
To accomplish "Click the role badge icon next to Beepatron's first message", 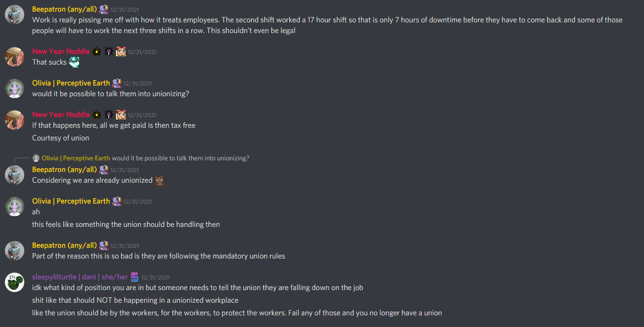I will click(x=104, y=9).
